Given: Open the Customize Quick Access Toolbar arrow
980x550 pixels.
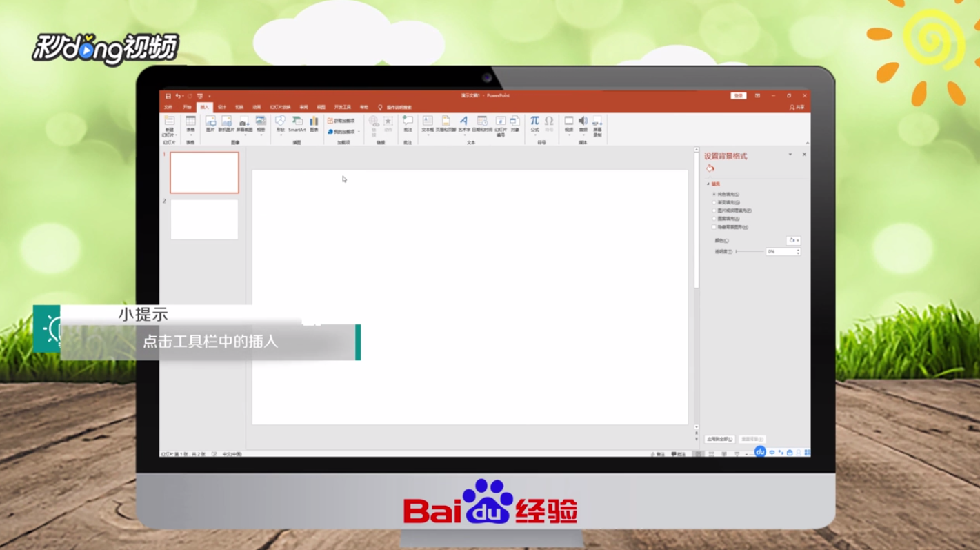Looking at the screenshot, I should [x=210, y=96].
